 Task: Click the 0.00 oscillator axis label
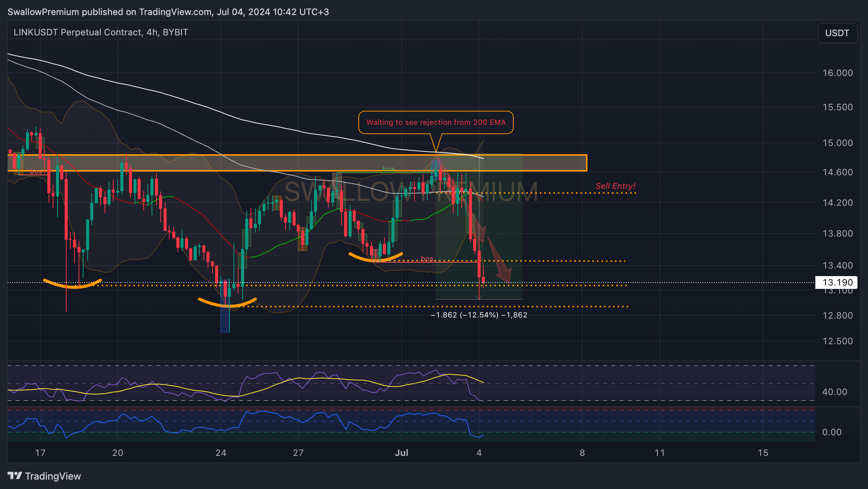point(832,432)
